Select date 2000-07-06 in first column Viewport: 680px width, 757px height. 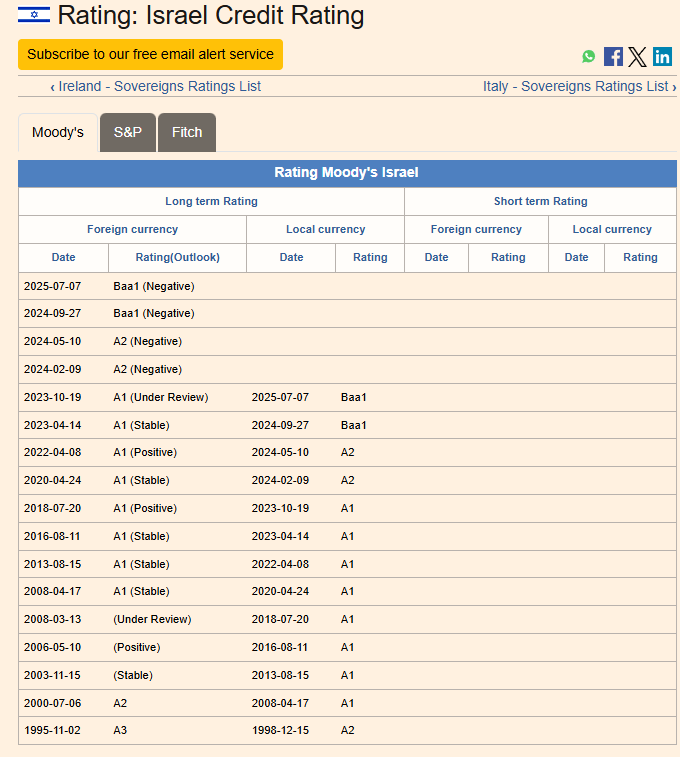53,703
